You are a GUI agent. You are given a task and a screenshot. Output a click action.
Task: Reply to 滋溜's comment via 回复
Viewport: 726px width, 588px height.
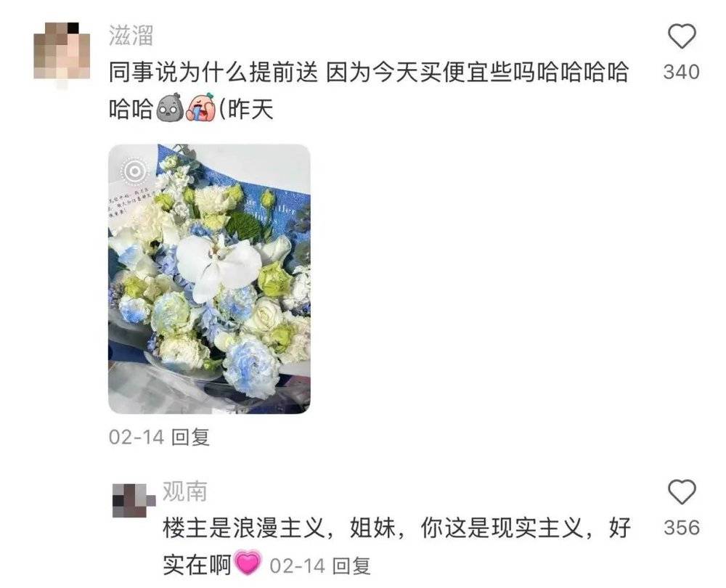coord(190,436)
